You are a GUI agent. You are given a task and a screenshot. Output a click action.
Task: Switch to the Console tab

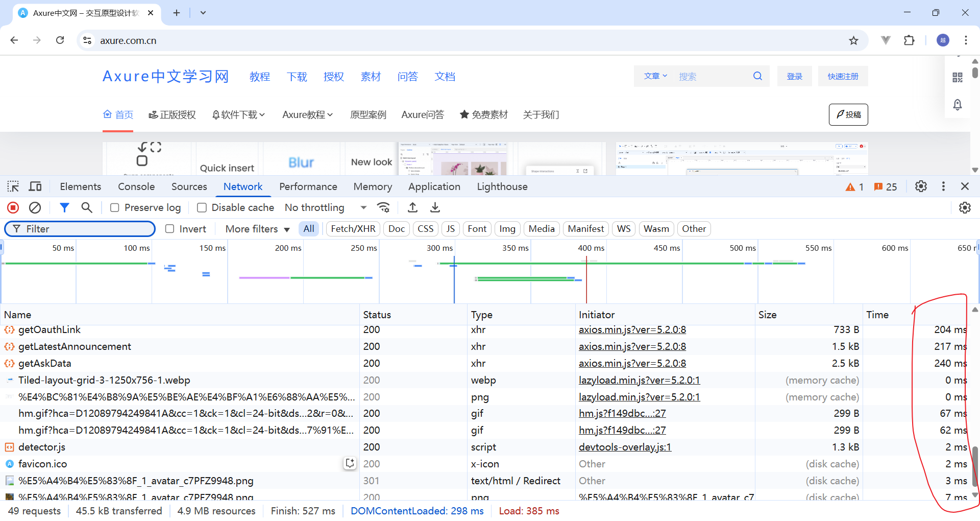(x=136, y=186)
